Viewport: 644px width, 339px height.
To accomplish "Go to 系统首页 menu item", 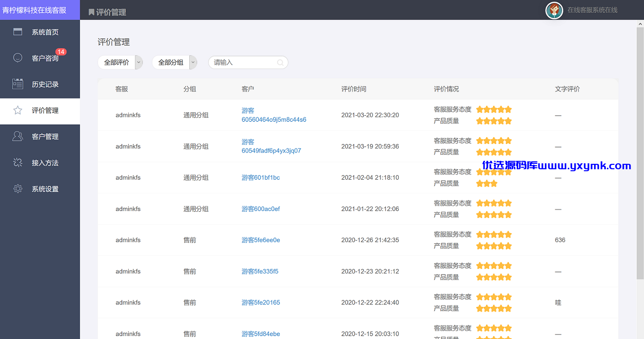I will coord(40,32).
